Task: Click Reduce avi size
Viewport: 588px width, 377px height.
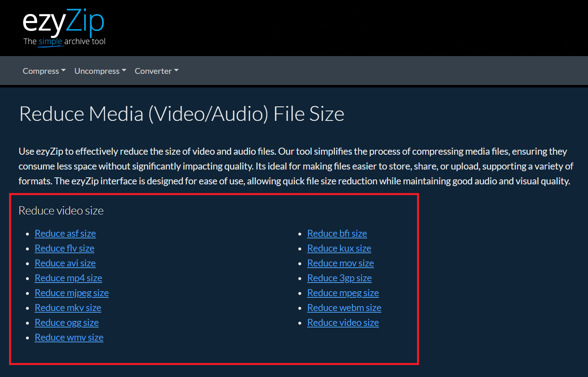Action: tap(65, 263)
